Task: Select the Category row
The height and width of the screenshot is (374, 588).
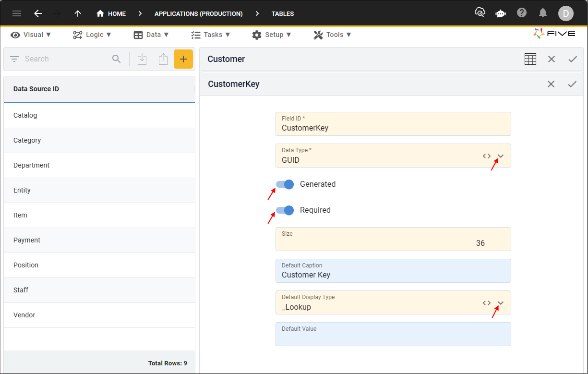Action: pos(99,140)
